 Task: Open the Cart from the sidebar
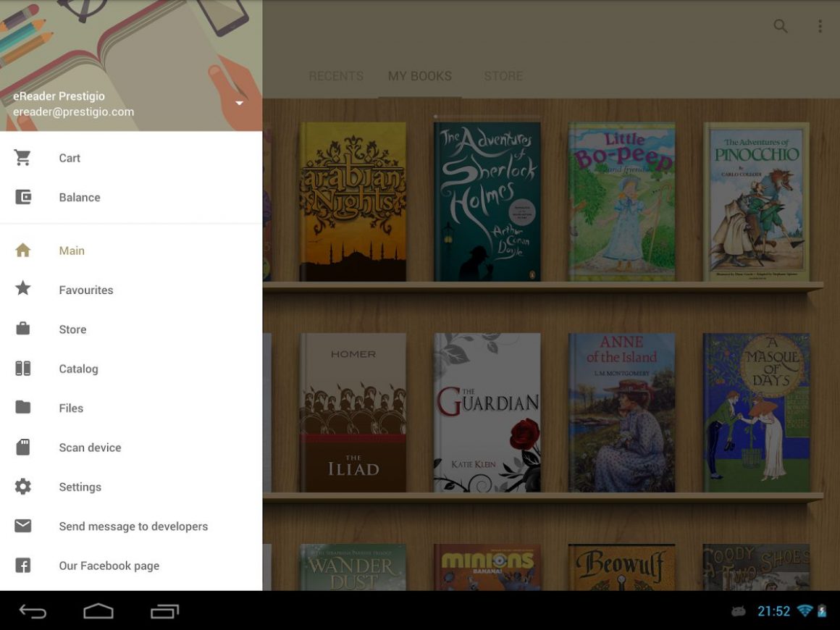pyautogui.click(x=70, y=158)
